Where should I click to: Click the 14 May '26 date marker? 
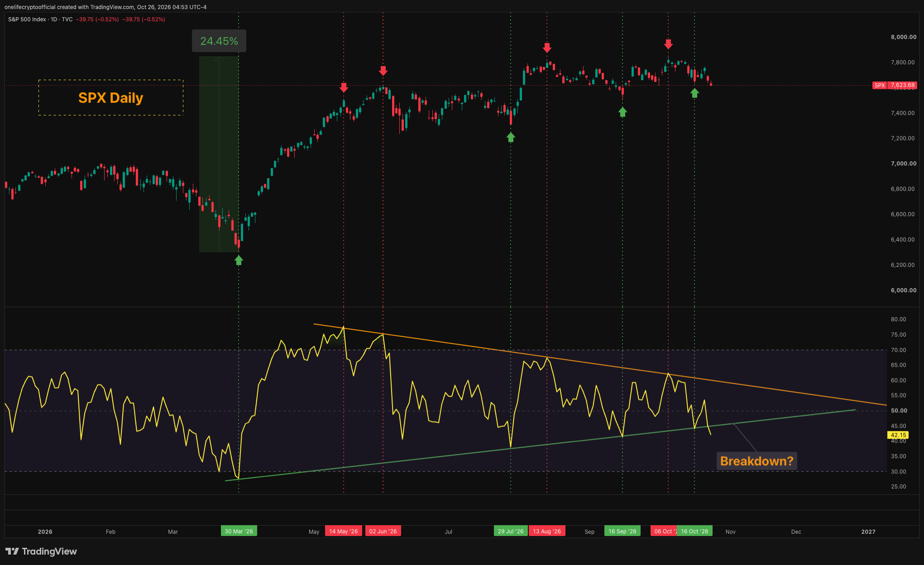344,531
